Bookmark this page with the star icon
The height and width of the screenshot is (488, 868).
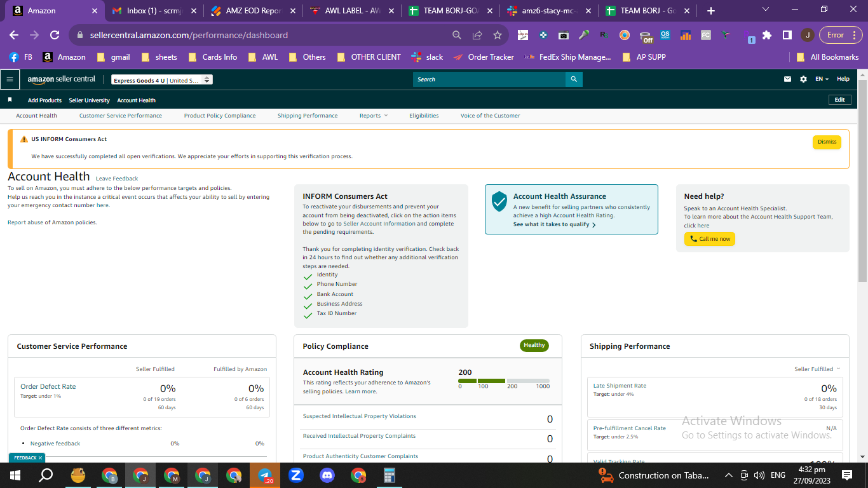point(498,35)
